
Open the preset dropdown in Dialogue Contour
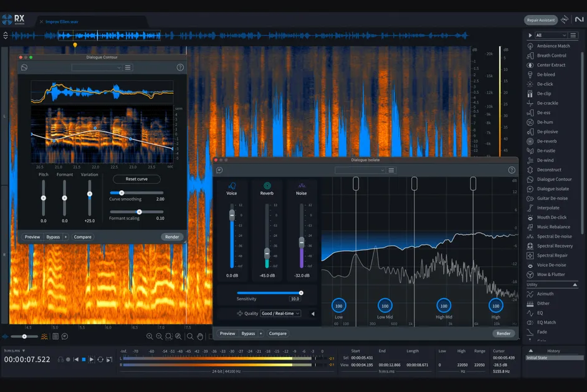[97, 67]
